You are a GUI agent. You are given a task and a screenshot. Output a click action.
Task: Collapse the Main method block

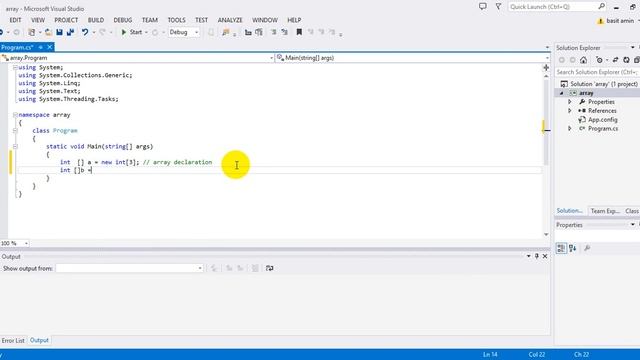point(15,147)
